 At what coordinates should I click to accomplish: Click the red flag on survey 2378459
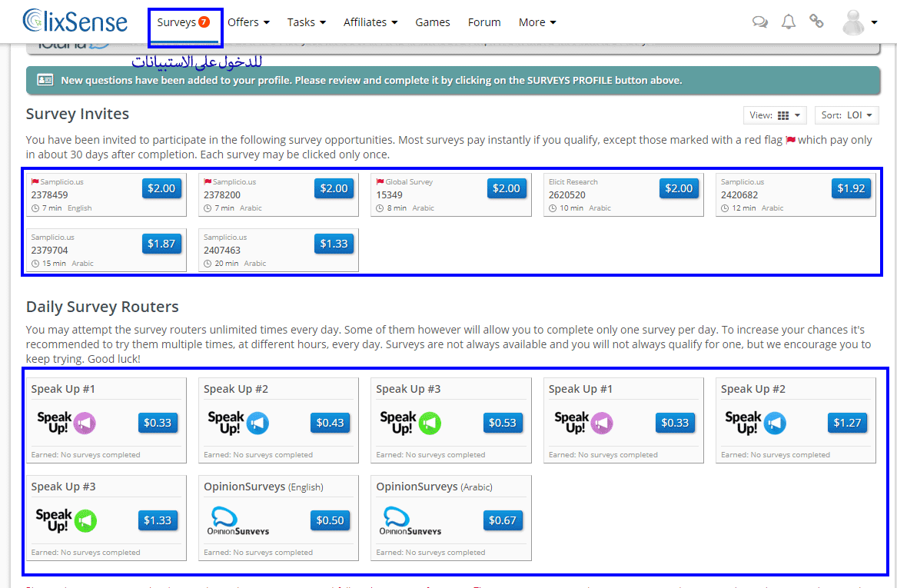coord(35,181)
